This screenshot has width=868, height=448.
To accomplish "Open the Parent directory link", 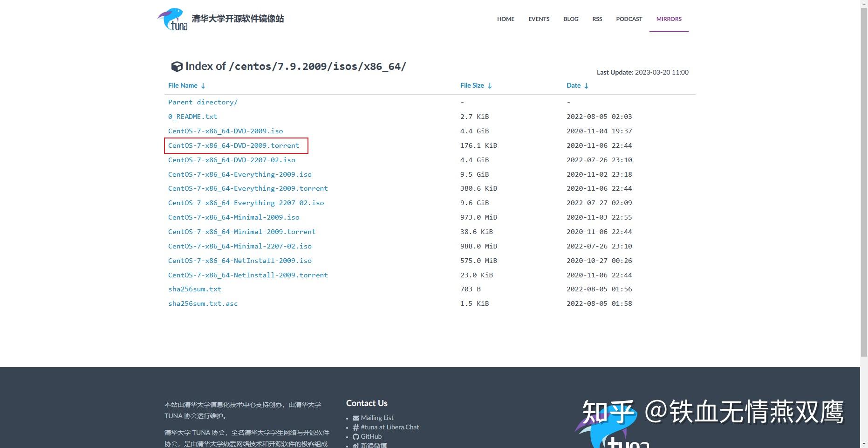I will (203, 102).
